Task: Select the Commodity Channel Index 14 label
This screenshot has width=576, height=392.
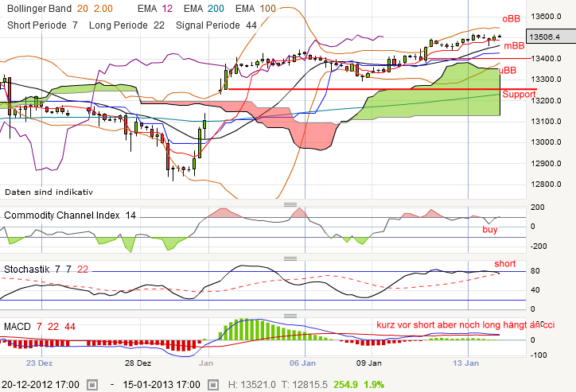Action: click(70, 215)
